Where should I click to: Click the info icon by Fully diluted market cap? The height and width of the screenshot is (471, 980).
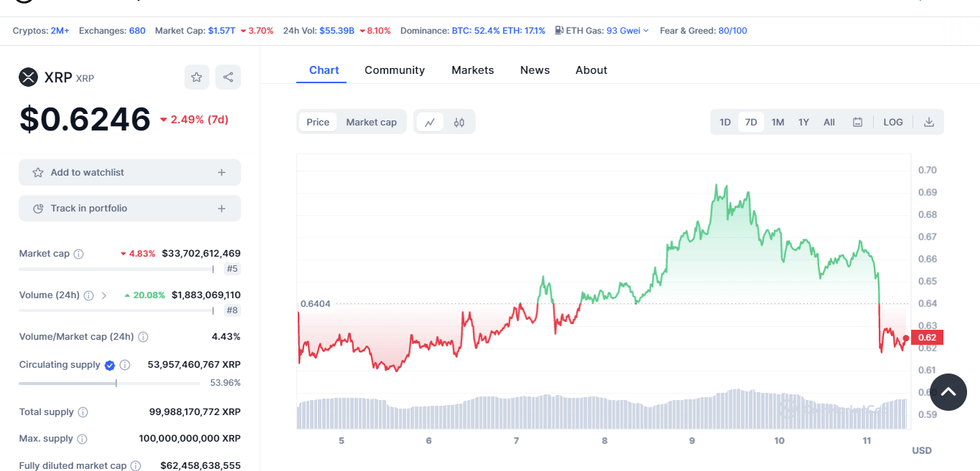coord(136,466)
